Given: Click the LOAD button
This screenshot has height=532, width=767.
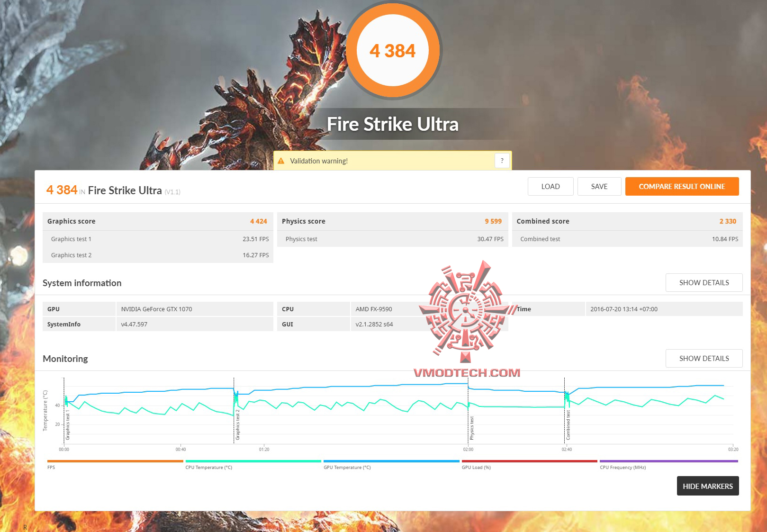Looking at the screenshot, I should tap(550, 187).
